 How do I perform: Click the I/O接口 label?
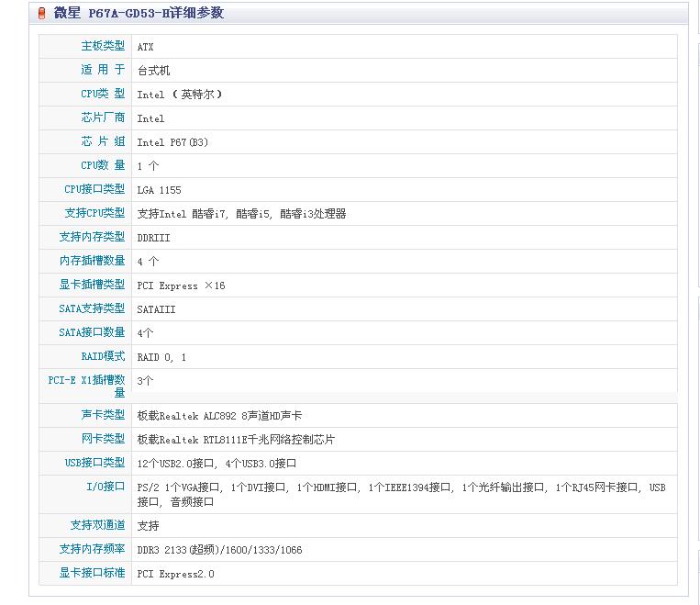tap(106, 487)
